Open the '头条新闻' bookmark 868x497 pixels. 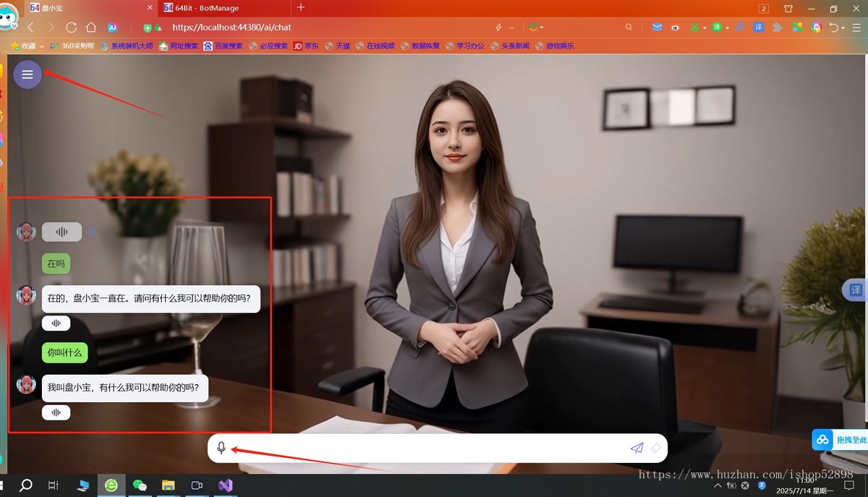click(510, 46)
